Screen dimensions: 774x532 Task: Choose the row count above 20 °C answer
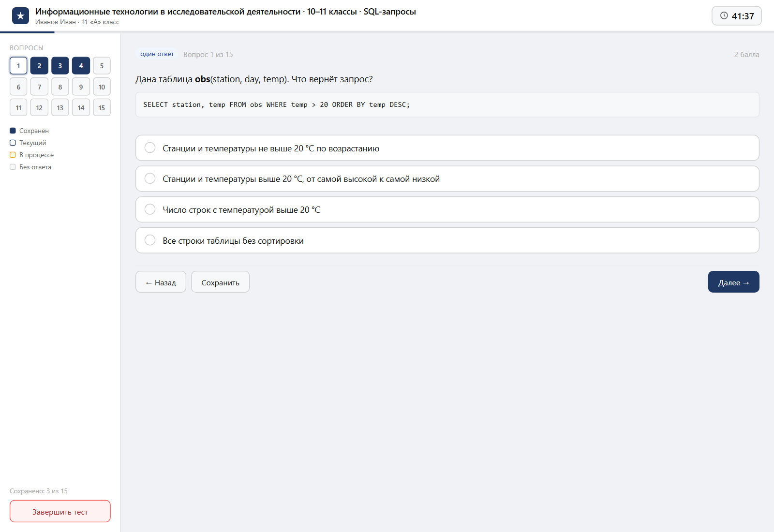(447, 209)
